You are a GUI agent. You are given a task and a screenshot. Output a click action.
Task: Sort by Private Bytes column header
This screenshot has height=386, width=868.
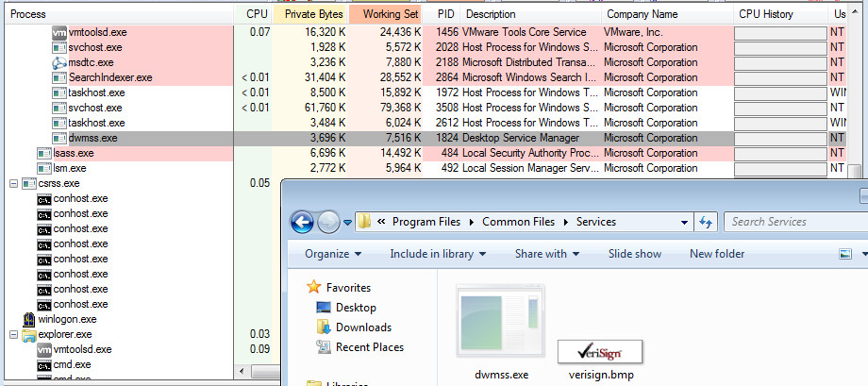click(310, 14)
